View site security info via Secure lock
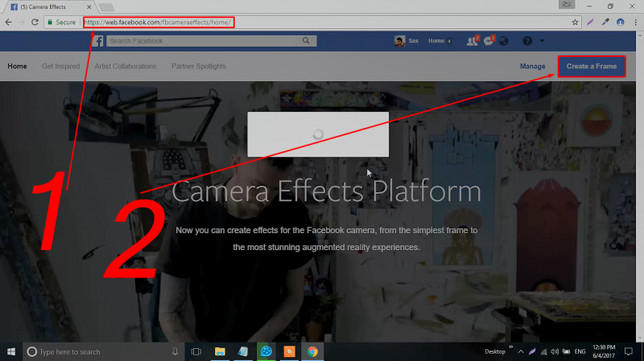Screen dimensions: 644x361 (62, 23)
